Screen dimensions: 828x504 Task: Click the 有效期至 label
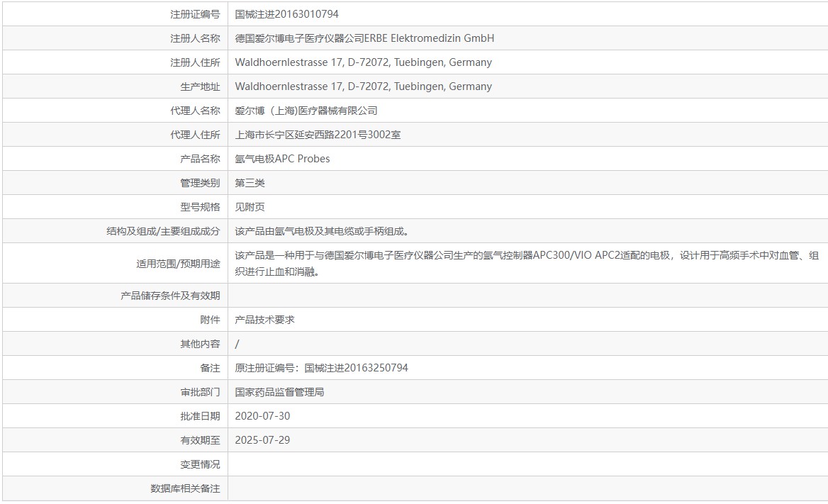pos(200,441)
